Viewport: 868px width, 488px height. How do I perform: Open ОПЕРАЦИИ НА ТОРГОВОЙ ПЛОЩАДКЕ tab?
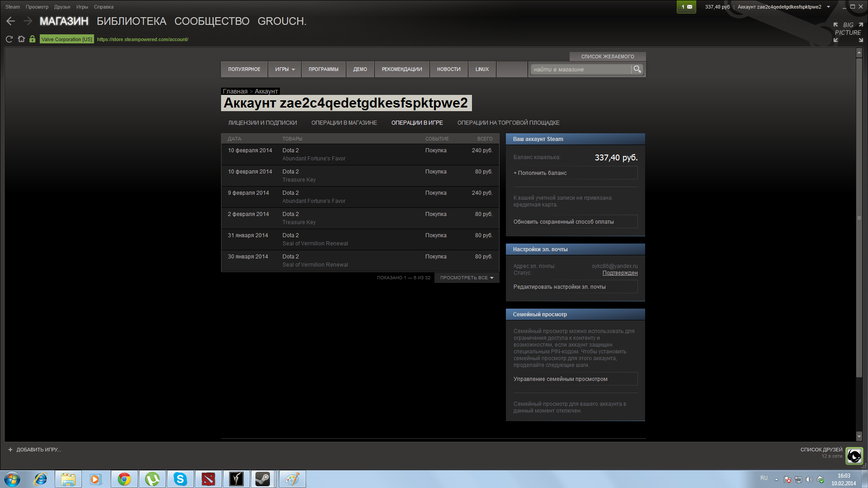click(x=509, y=122)
